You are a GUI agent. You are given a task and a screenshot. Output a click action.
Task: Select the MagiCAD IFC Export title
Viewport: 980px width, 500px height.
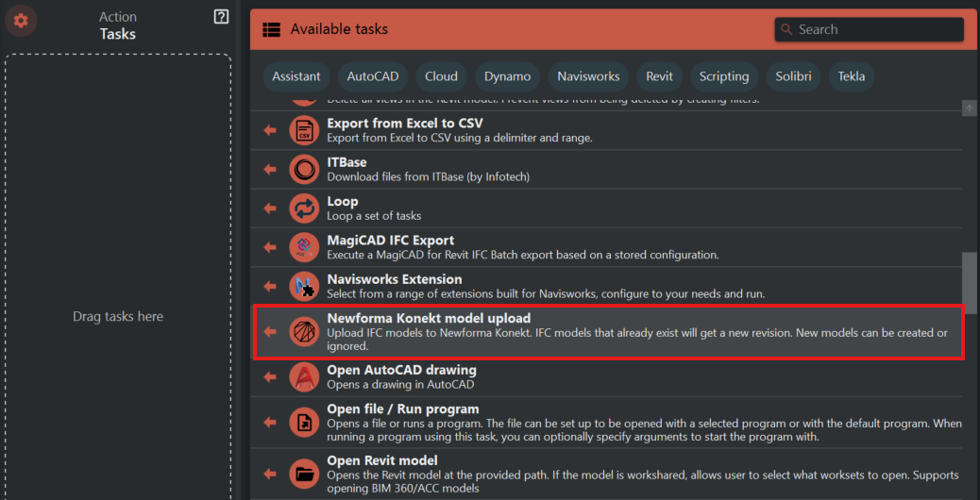point(391,240)
